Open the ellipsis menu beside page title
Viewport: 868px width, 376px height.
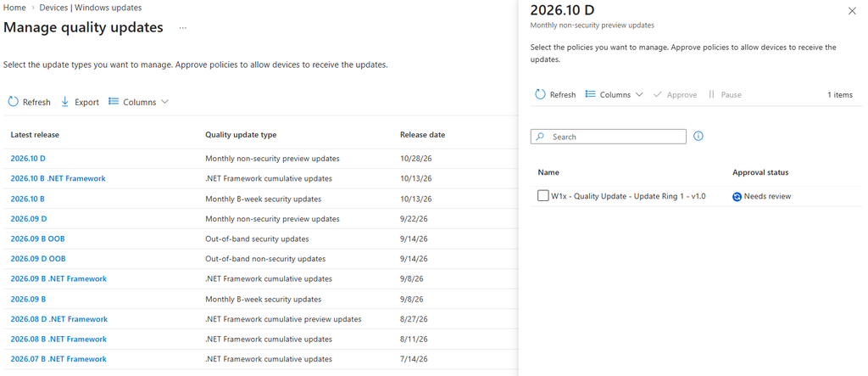[x=183, y=28]
